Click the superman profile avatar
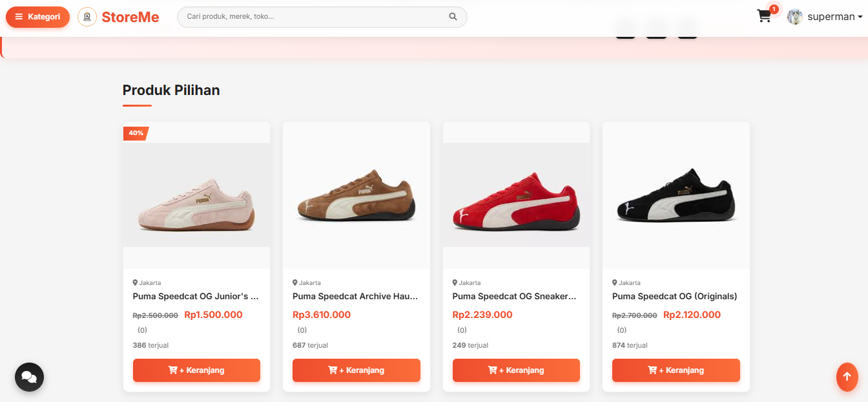This screenshot has width=868, height=402. point(795,17)
